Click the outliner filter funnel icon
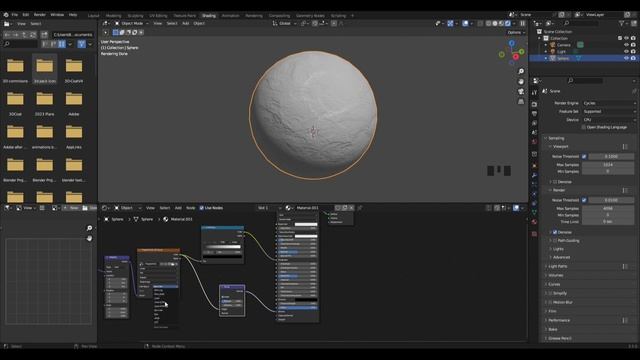This screenshot has width=640, height=360. [621, 24]
